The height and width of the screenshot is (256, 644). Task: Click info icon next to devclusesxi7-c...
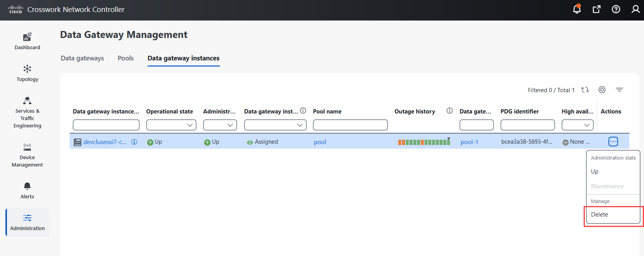[134, 142]
